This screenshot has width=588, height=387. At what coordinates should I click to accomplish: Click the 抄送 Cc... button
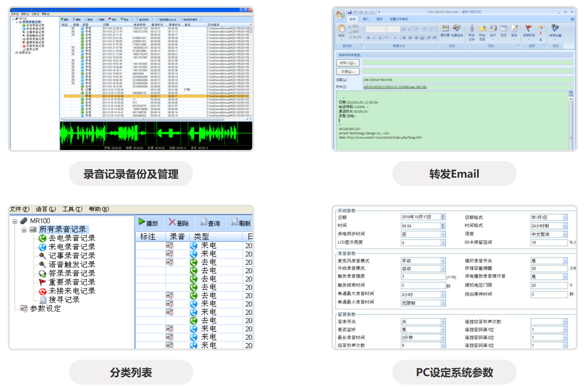348,71
